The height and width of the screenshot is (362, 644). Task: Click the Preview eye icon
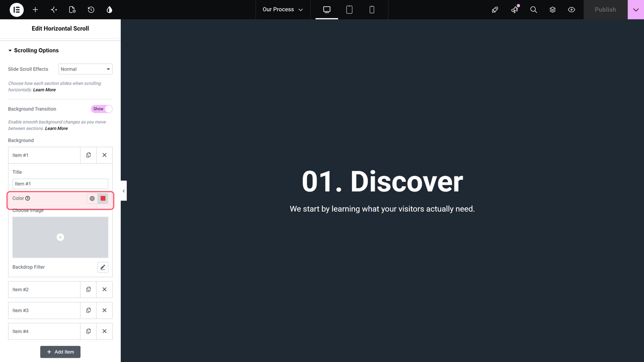[572, 10]
